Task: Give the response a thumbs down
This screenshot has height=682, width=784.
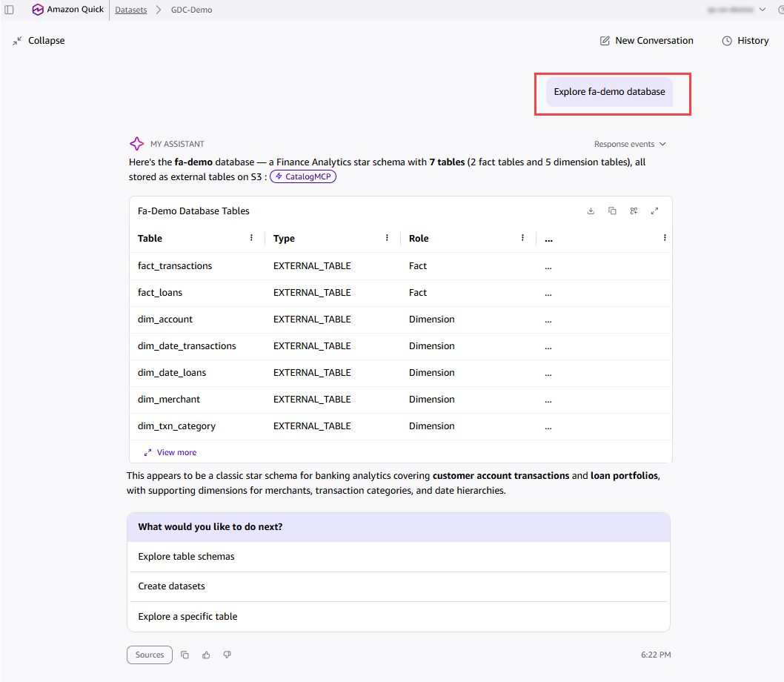Action: (x=227, y=655)
